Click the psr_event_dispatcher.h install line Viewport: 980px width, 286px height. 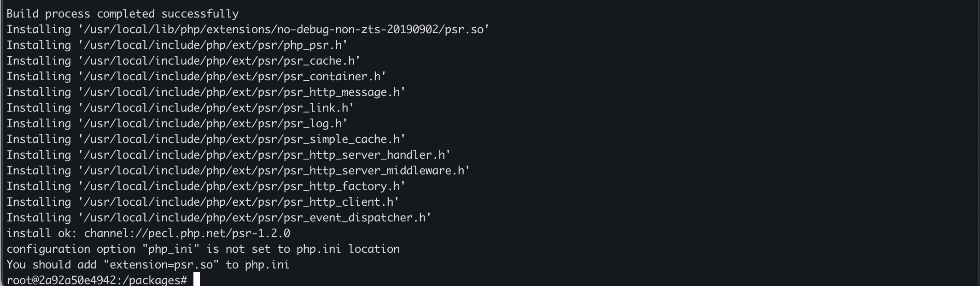tap(219, 218)
